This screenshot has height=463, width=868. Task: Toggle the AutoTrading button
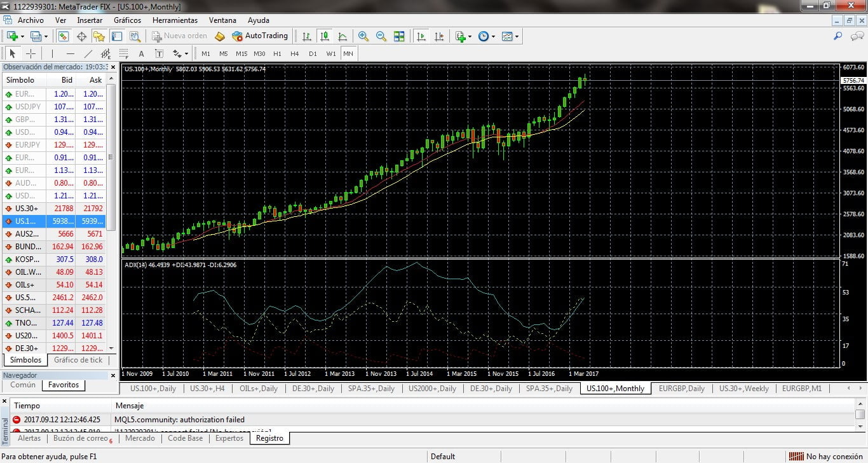pyautogui.click(x=260, y=36)
